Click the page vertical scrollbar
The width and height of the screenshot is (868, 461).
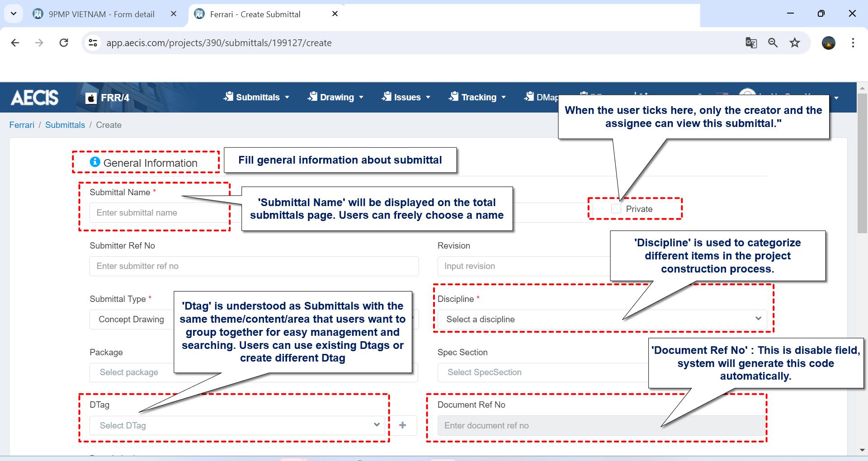[862, 164]
